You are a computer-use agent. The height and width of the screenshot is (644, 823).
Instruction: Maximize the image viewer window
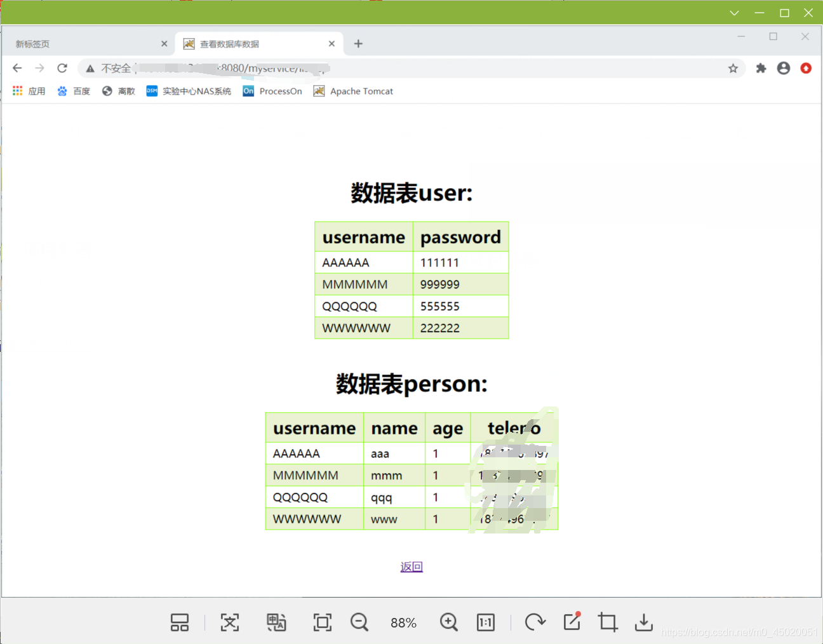click(784, 13)
